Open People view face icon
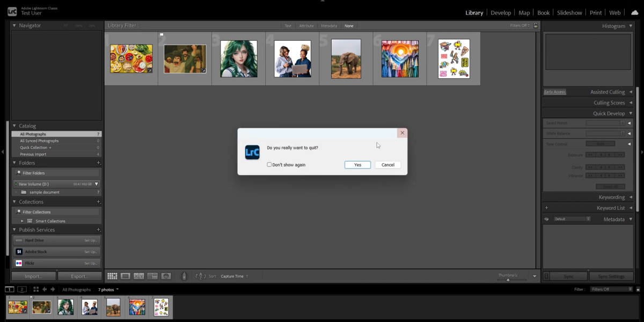 pos(166,276)
